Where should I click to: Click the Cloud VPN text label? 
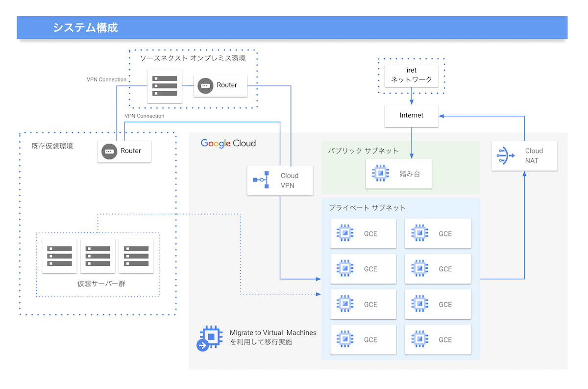[290, 181]
